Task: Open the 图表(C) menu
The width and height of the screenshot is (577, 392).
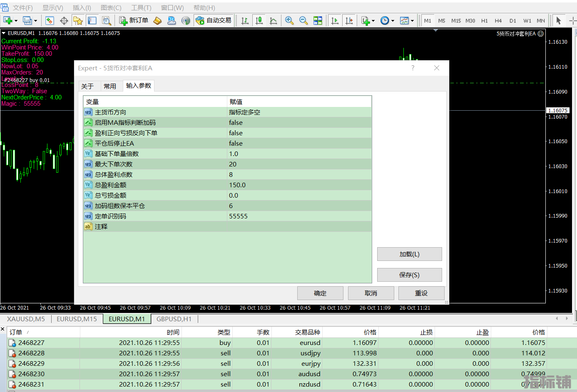Action: (x=111, y=8)
